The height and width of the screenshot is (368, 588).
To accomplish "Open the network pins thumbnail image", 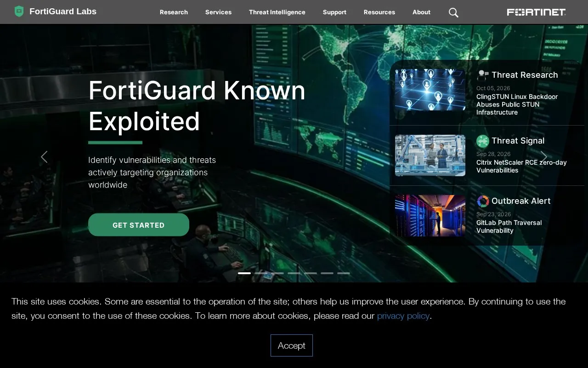I will (x=430, y=90).
